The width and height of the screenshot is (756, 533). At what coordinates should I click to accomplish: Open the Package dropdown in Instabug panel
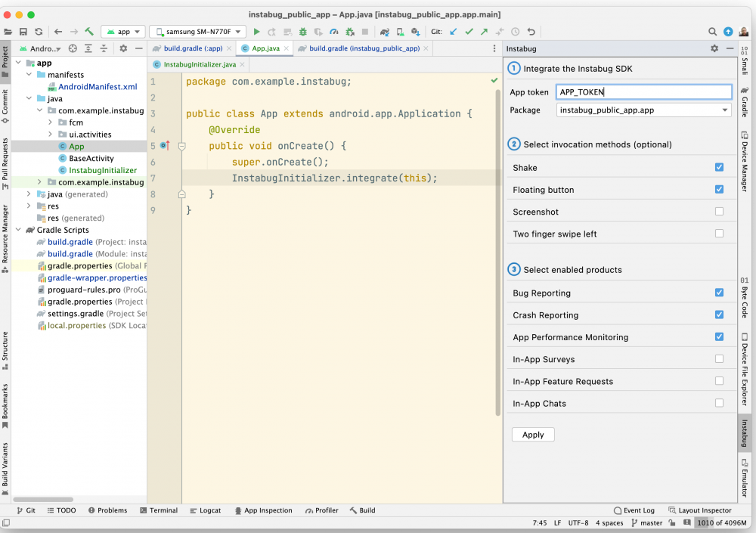pyautogui.click(x=643, y=110)
